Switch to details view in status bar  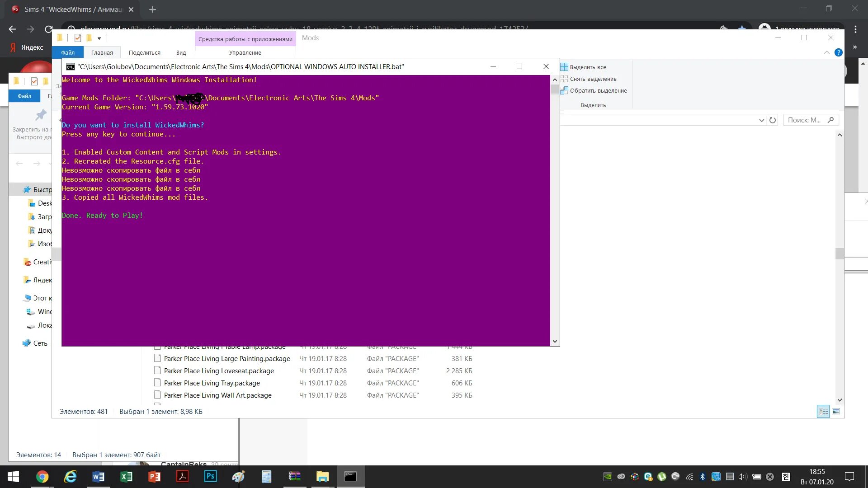pyautogui.click(x=823, y=411)
